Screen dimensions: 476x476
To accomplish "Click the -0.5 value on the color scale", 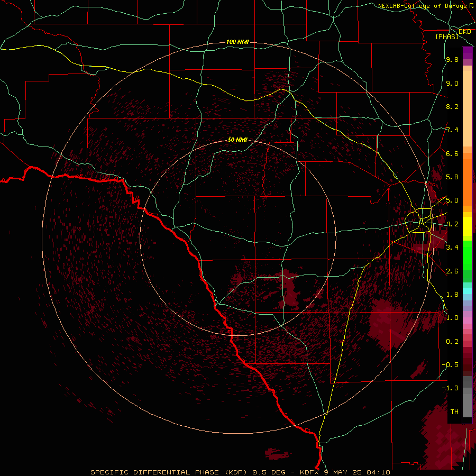I will coord(450,364).
